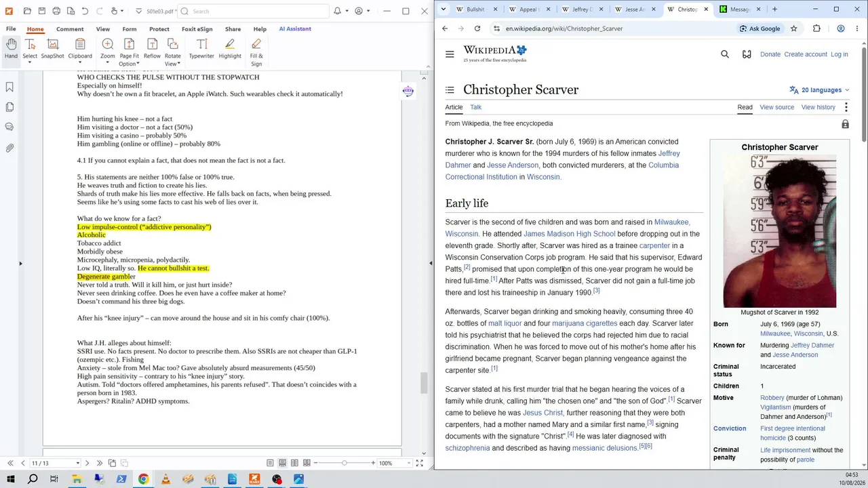This screenshot has width=868, height=488.
Task: Open the bookmarks panel in Foxit sidebar
Action: click(x=9, y=87)
